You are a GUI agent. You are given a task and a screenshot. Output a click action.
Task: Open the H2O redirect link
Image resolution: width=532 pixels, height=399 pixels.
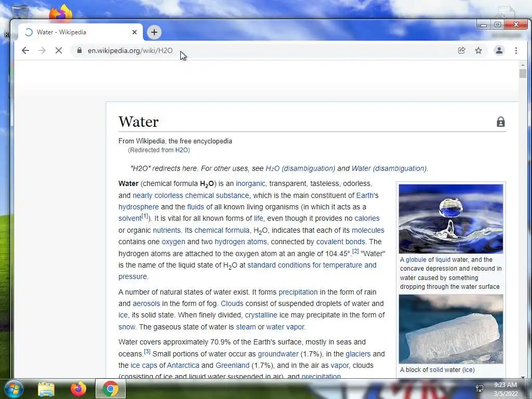pos(181,150)
